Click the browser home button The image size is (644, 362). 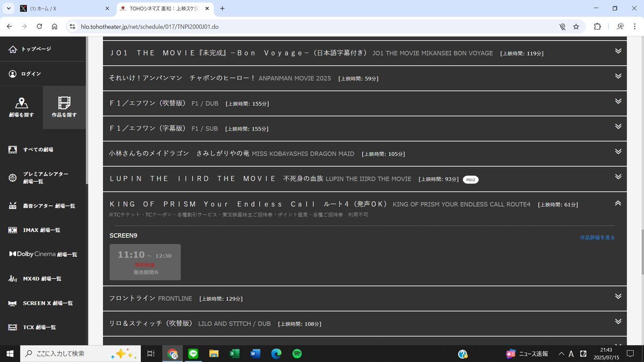pyautogui.click(x=54, y=26)
